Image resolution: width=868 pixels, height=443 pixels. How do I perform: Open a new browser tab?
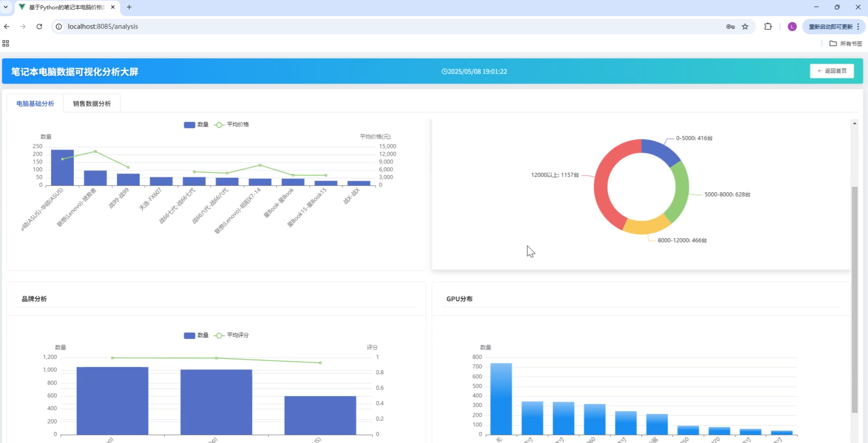(129, 7)
